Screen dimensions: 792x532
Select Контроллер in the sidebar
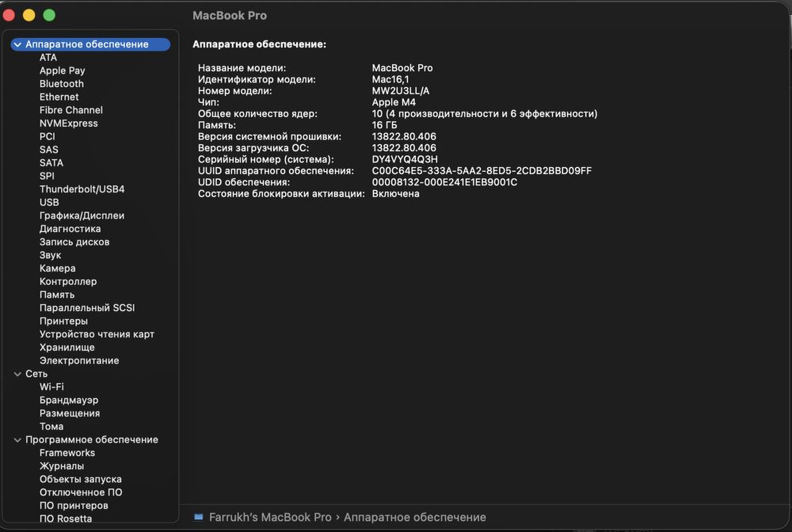tap(67, 281)
